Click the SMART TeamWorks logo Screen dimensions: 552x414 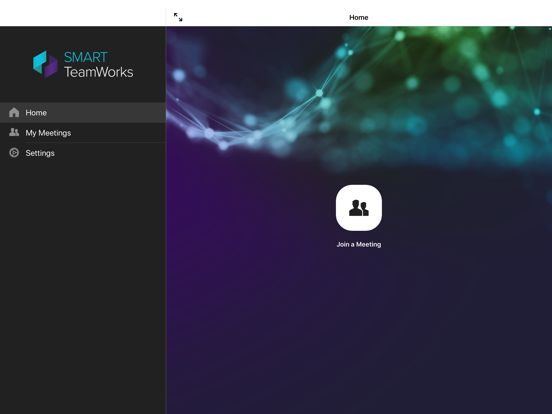tap(83, 64)
